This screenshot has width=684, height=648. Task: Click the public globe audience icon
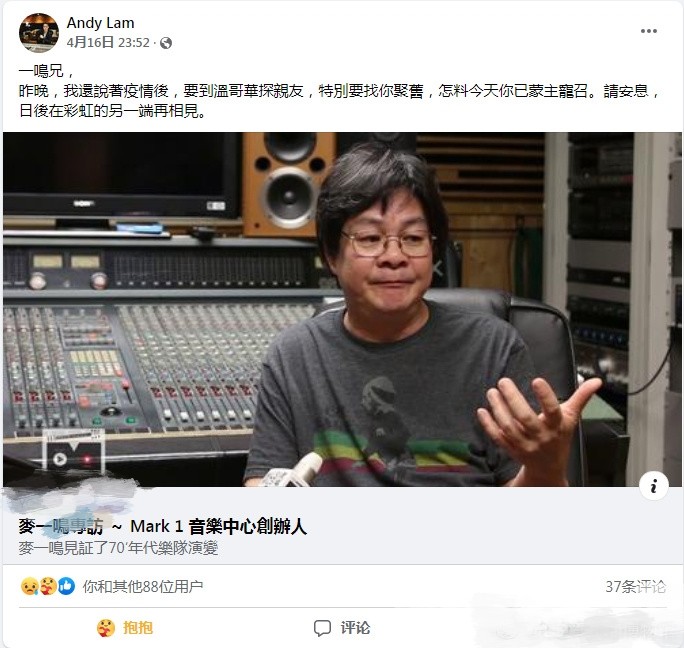pos(166,43)
